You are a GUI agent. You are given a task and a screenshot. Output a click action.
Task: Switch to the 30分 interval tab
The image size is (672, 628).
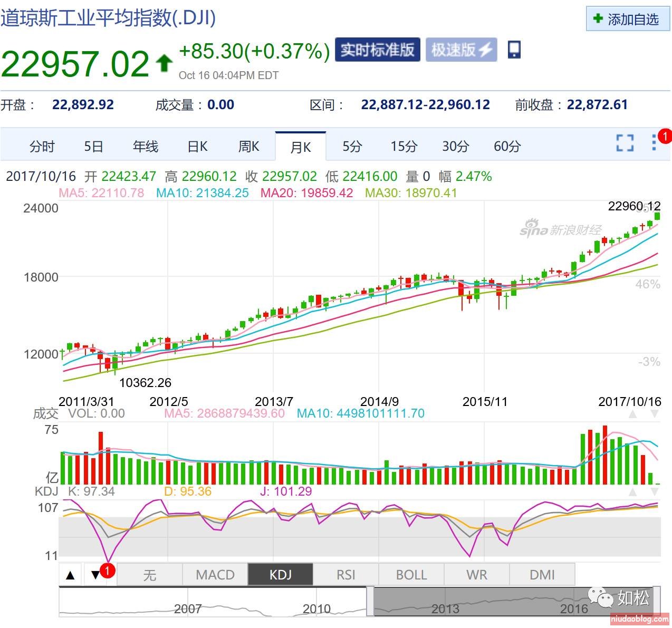click(x=456, y=146)
